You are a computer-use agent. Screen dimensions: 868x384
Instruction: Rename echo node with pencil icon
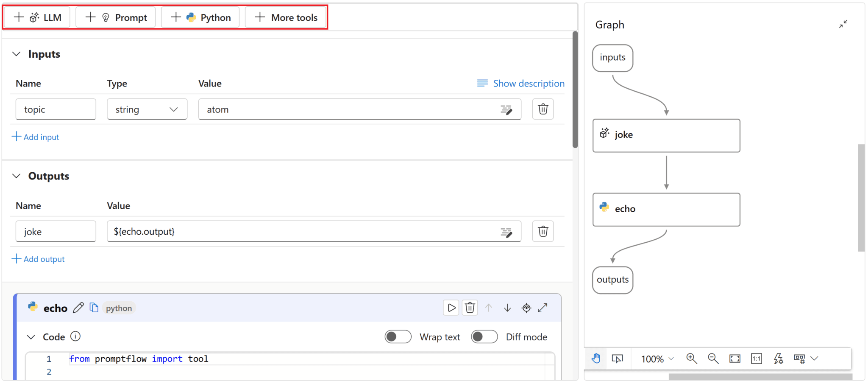pos(78,308)
